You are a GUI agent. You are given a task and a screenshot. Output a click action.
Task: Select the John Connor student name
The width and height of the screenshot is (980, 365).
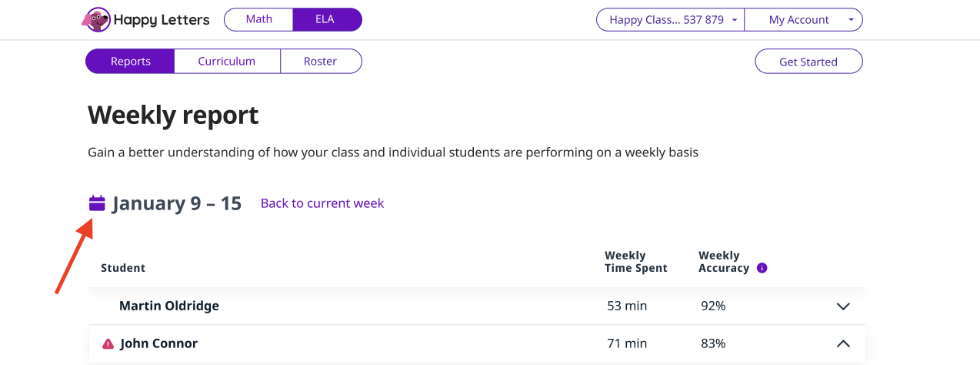(158, 343)
